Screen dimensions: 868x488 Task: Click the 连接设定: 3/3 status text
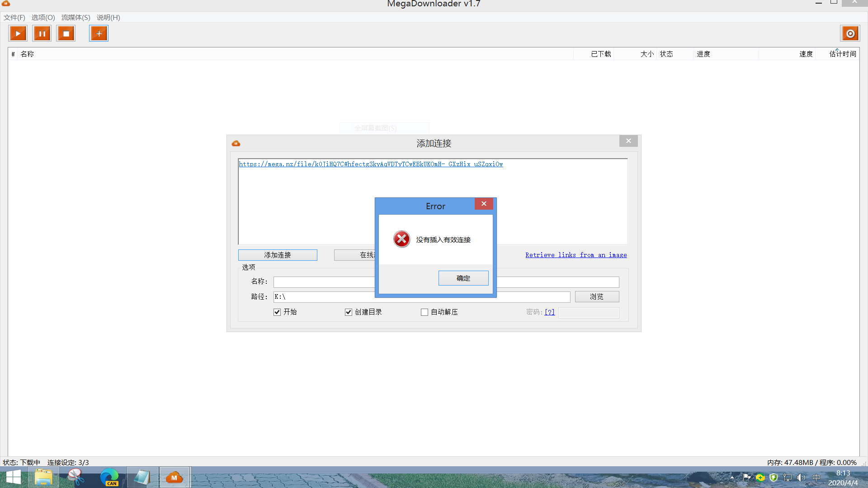pyautogui.click(x=68, y=462)
